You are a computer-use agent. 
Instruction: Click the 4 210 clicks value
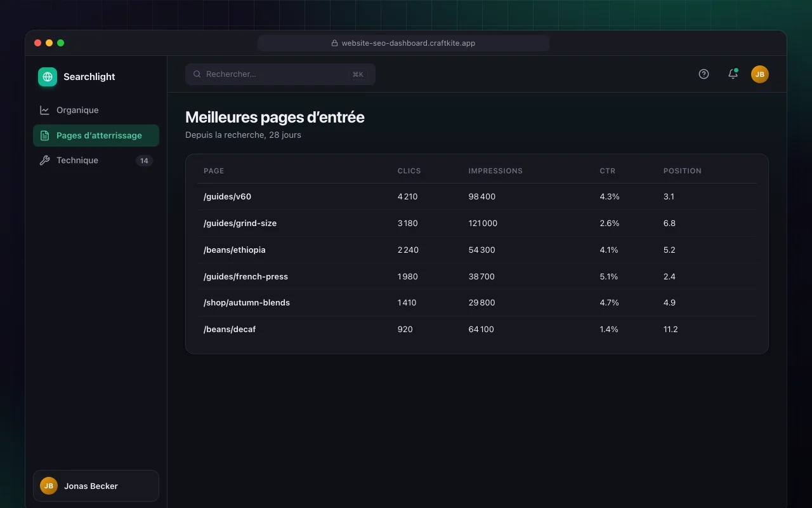click(x=408, y=197)
